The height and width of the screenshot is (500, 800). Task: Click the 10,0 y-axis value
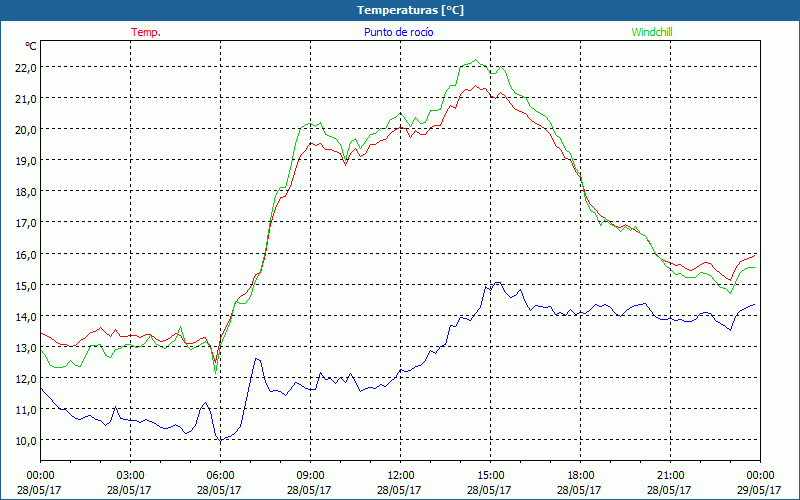tap(26, 440)
